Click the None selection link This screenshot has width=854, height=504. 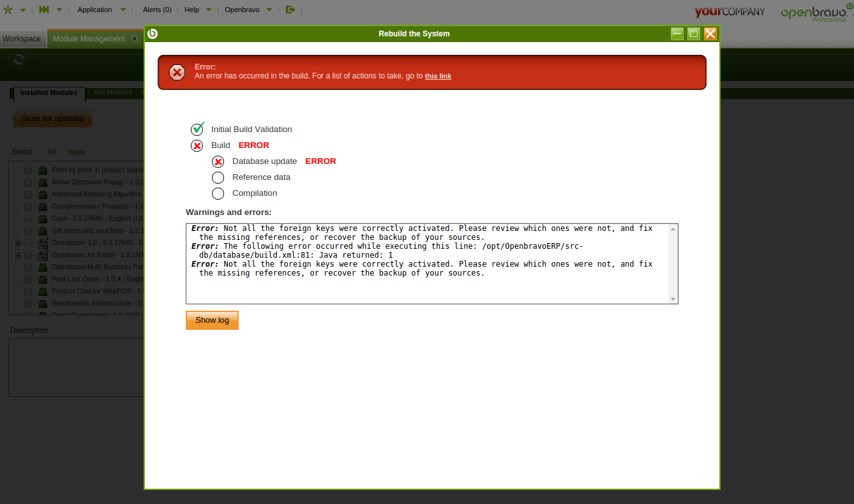click(x=77, y=152)
